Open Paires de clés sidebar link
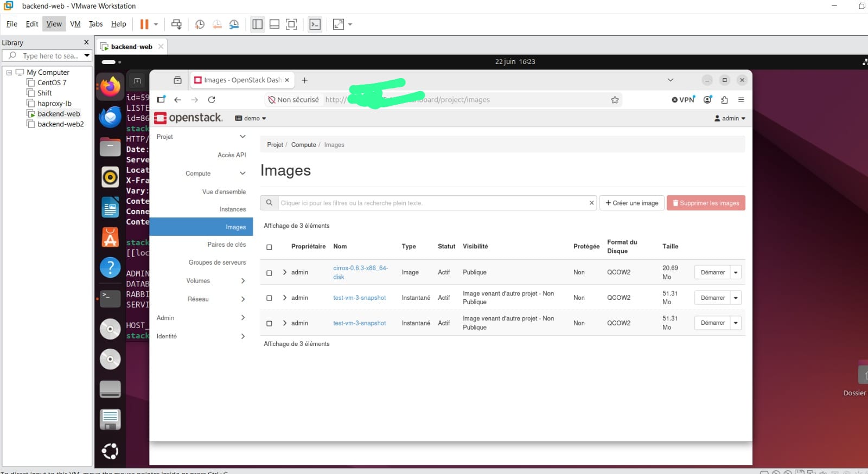This screenshot has width=868, height=474. pos(226,245)
